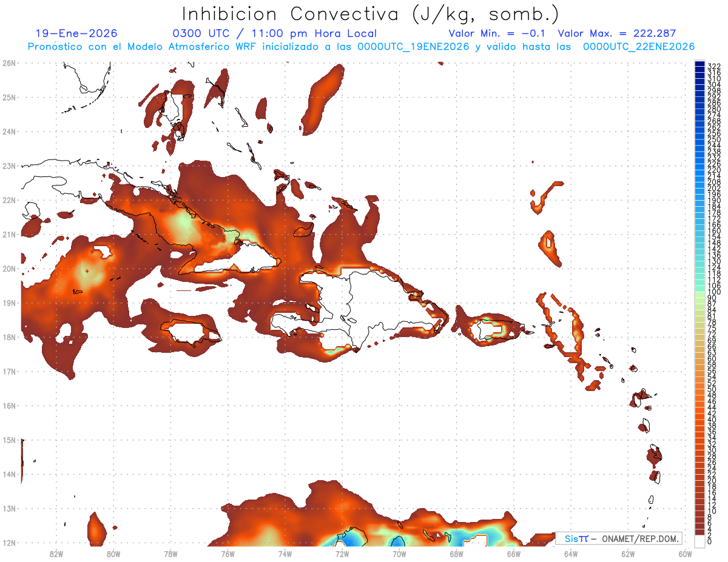Click the title "Inhibicion Convectiva (J/kg, somb.)"
This screenshot has height=562, width=728.
point(371,15)
